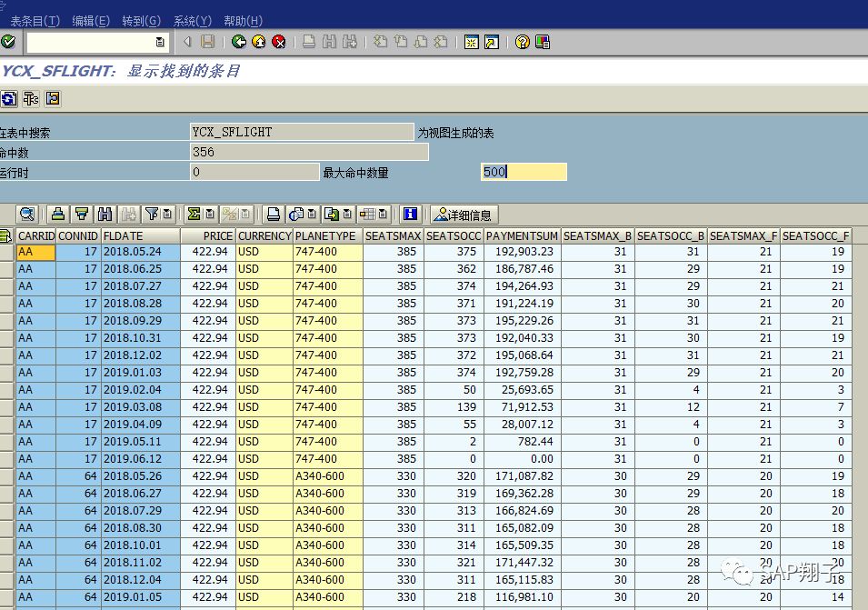The image size is (868, 610).
Task: Collapse the command field with the triangle arrow
Action: pos(187,42)
